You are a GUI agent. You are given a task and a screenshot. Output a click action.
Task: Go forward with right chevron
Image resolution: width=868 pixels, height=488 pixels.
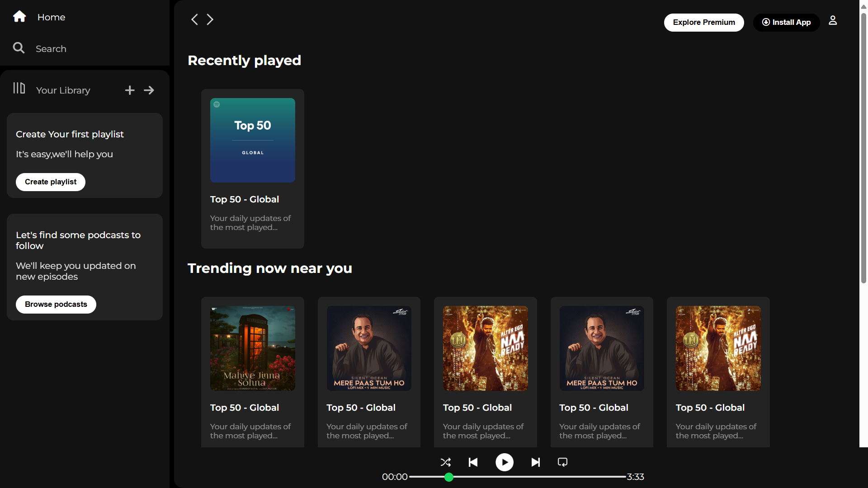point(210,19)
